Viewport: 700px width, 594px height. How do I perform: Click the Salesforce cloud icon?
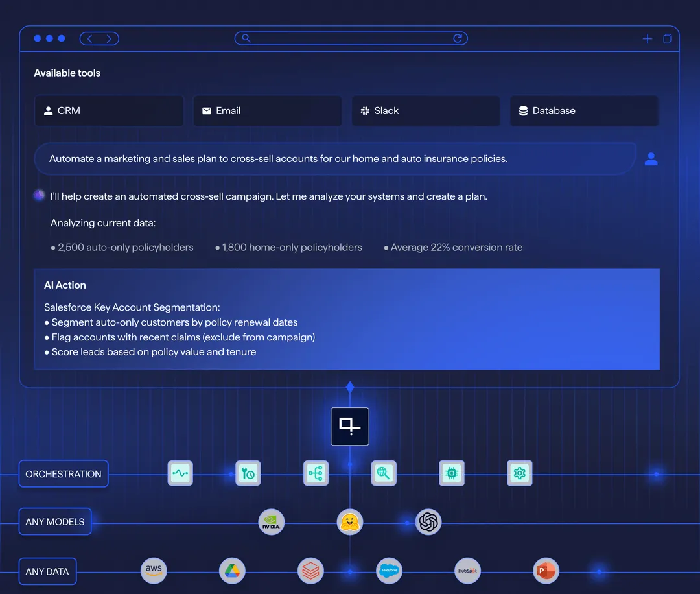tap(390, 570)
